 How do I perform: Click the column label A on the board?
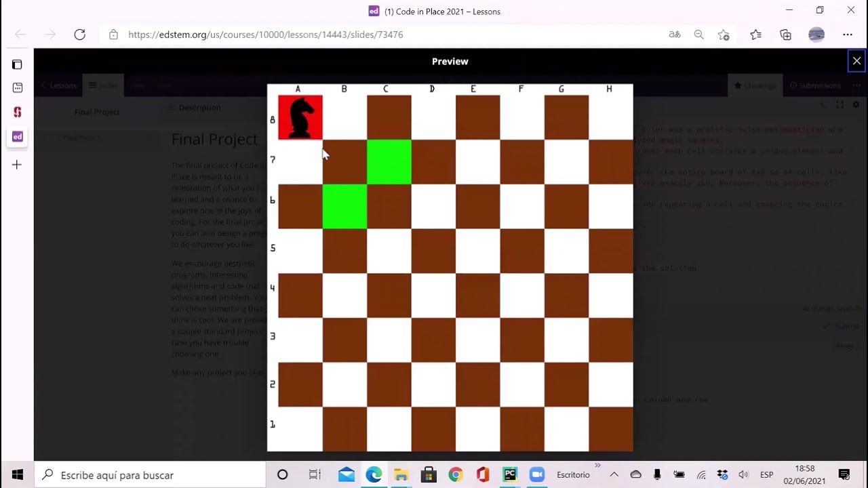tap(298, 89)
